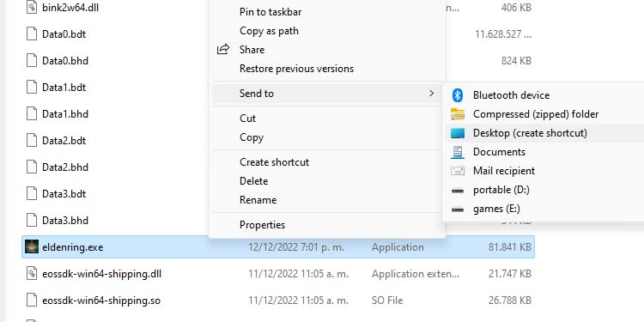Screen dimensions: 644x322
Task: Click the 824 KB size value
Action: tap(516, 61)
